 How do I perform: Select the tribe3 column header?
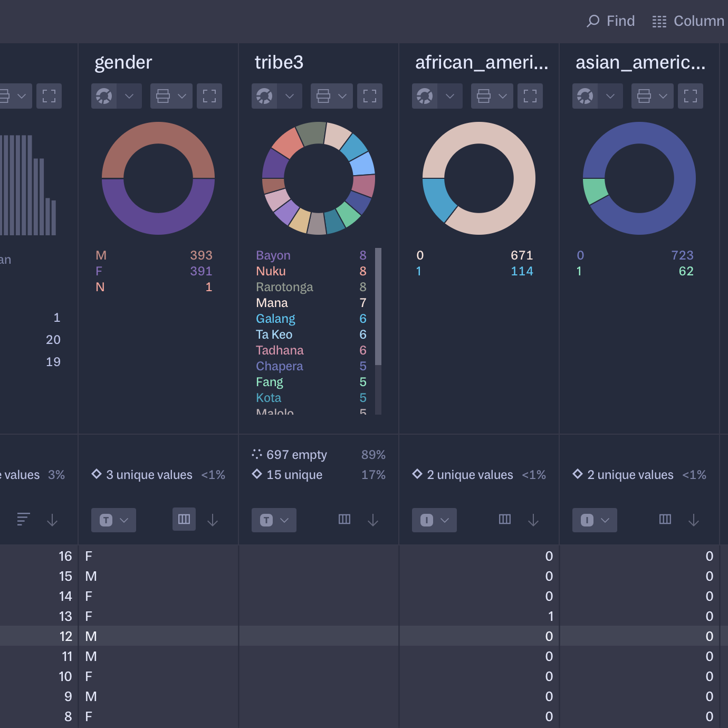click(279, 63)
